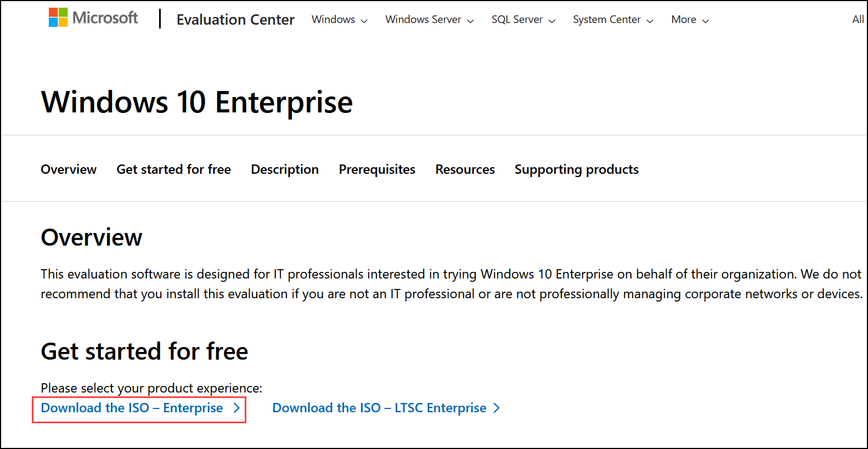Screen dimensions: 868x449
Task: Click the Microsoft logo
Action: [93, 18]
